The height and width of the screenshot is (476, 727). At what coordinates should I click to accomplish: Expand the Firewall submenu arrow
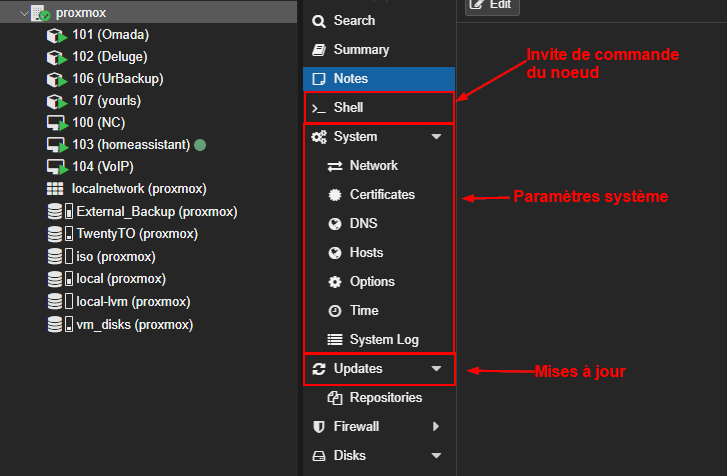pyautogui.click(x=436, y=427)
